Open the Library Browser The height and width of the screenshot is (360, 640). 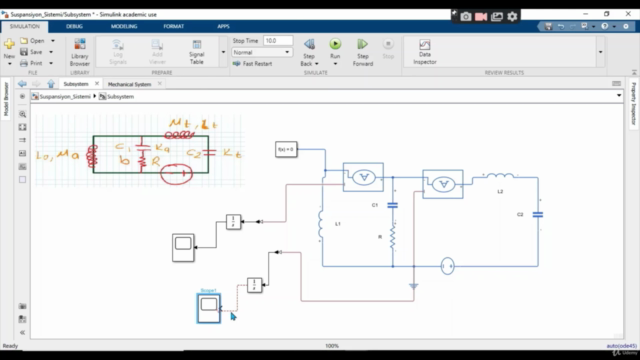80,52
